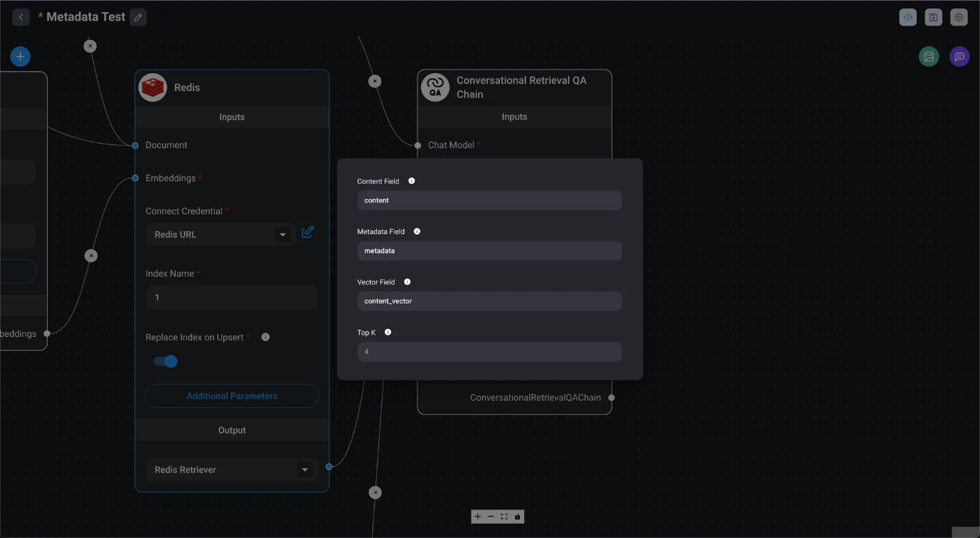Open the Redis Retriever output dropdown

[x=304, y=470]
